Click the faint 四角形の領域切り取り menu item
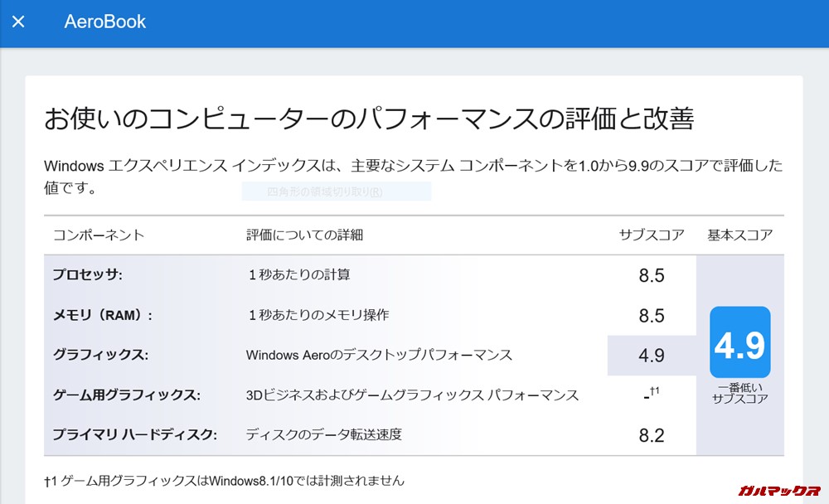The width and height of the screenshot is (829, 504). 325,192
